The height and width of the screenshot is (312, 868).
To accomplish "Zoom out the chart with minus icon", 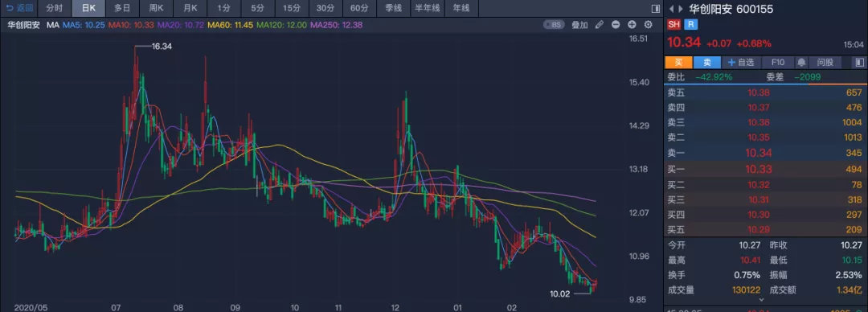I will [616, 25].
